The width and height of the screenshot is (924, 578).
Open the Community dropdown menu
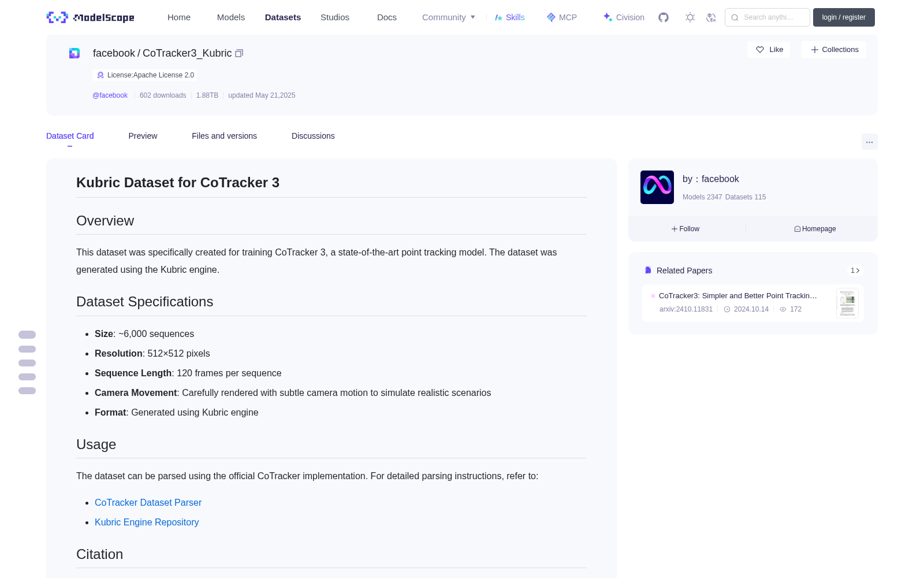(449, 17)
